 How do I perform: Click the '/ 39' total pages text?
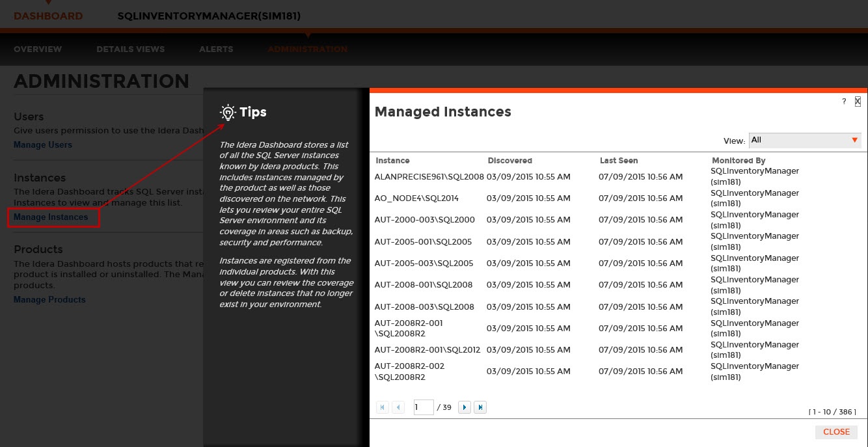[x=444, y=407]
